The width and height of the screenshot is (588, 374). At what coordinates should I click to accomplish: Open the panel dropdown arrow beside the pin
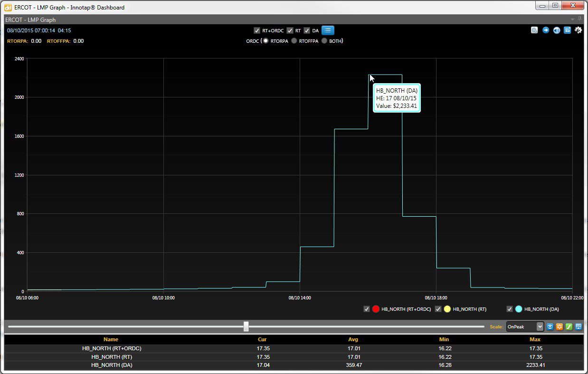click(572, 19)
